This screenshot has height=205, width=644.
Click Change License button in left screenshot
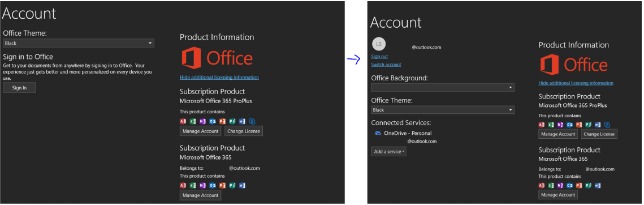click(x=244, y=131)
